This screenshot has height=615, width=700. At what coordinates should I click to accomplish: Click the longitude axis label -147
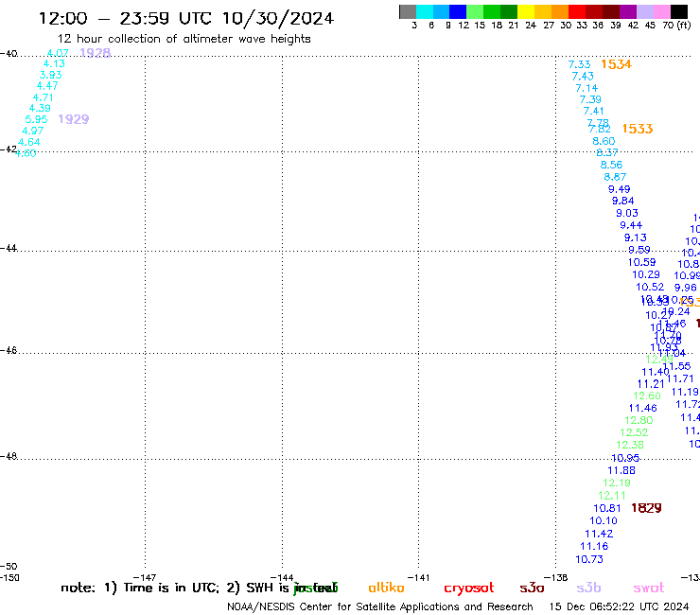pyautogui.click(x=145, y=578)
